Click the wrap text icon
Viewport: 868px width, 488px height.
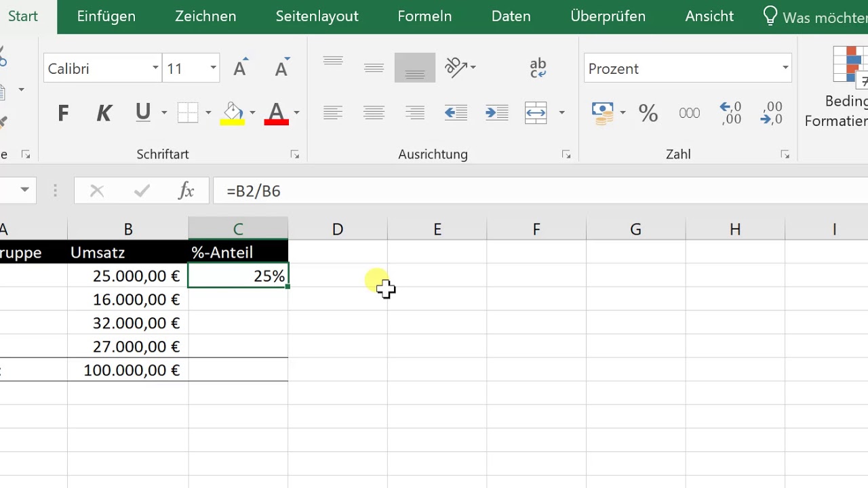[538, 68]
